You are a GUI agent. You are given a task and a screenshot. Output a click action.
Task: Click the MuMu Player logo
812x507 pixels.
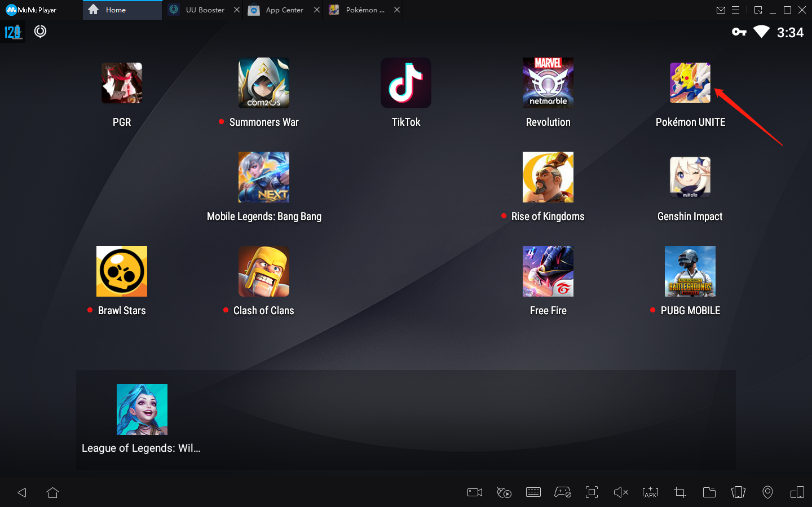pos(31,10)
